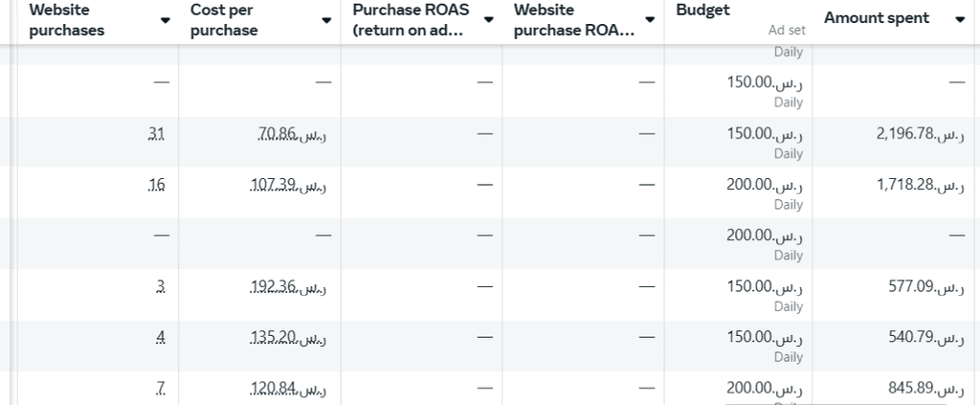Sort by the Budget column header
Viewport: 980px width, 405px height.
pyautogui.click(x=702, y=11)
